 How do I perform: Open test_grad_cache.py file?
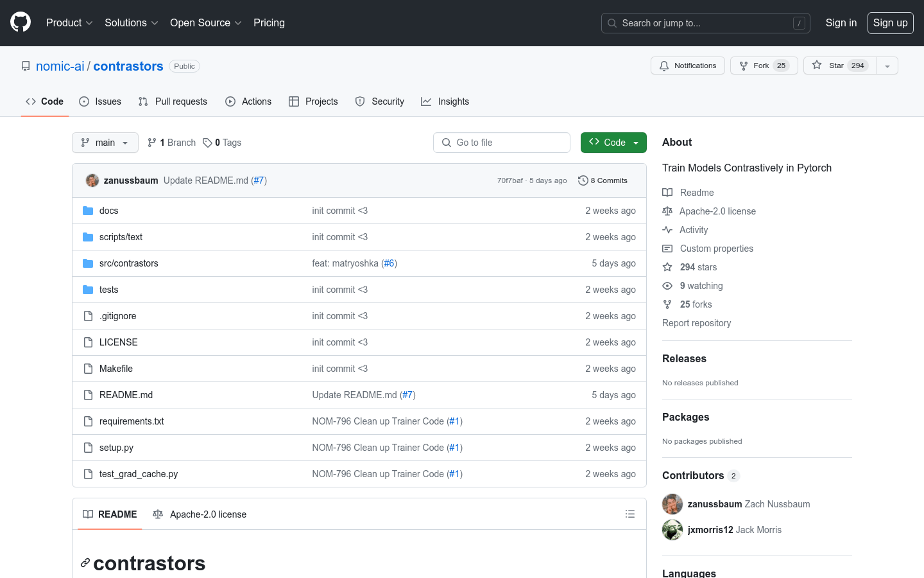139,474
